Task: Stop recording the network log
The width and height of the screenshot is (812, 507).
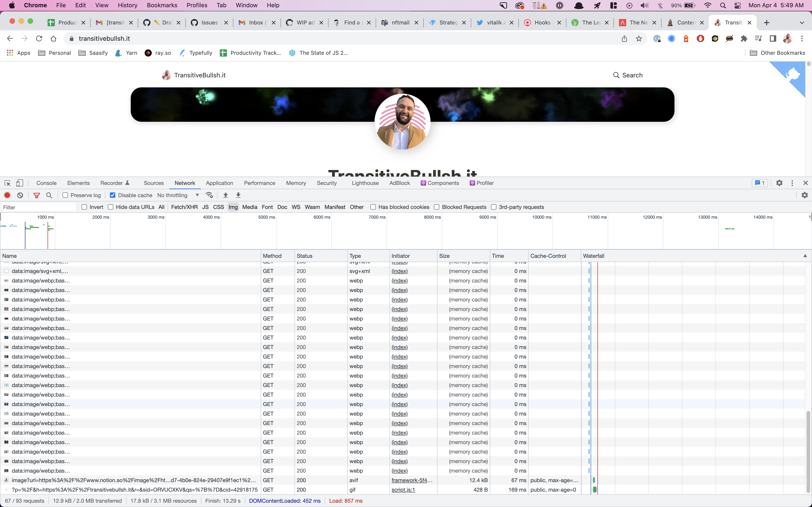Action: coord(7,195)
